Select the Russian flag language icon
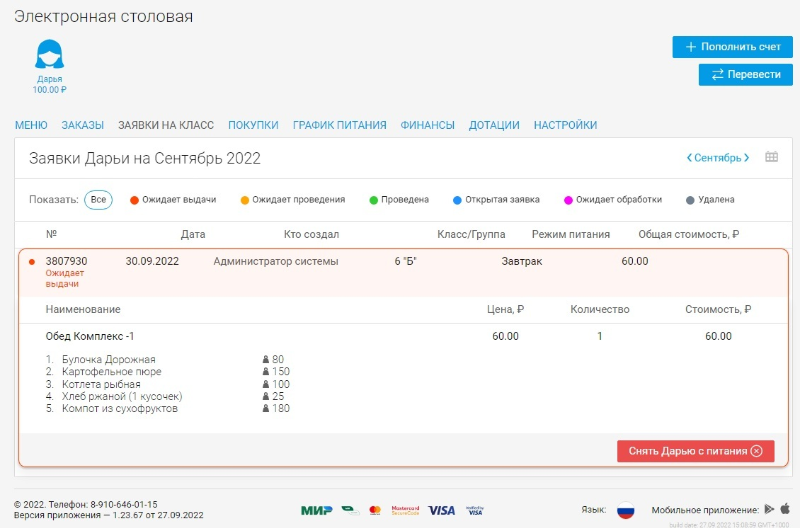800x528 pixels. point(626,510)
